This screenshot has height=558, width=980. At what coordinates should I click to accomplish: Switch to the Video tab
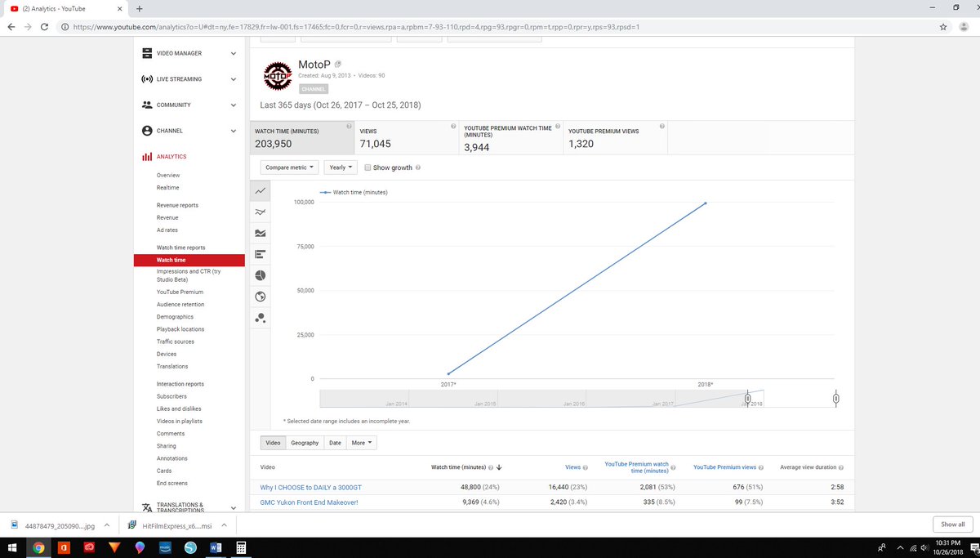[273, 443]
